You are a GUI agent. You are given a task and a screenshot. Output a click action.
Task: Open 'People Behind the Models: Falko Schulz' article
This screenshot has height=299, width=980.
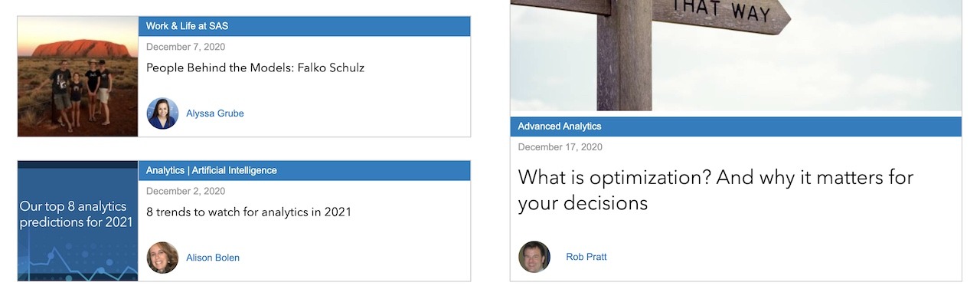tap(255, 67)
